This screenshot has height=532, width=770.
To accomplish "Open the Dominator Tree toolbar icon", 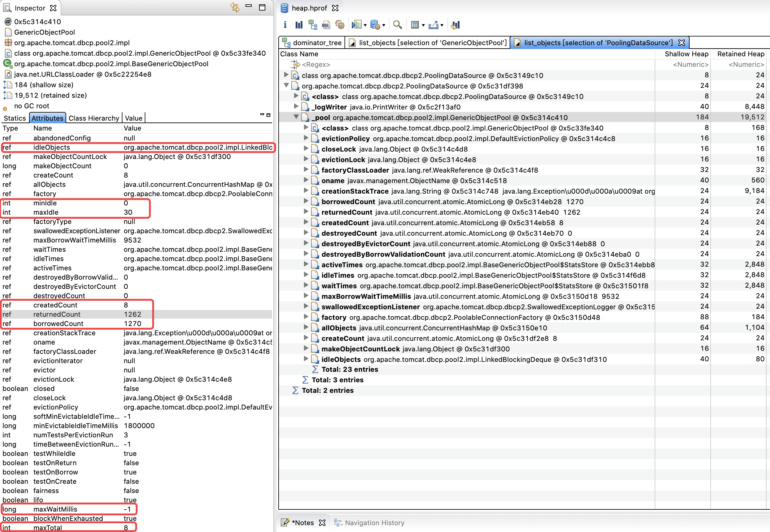I will click(313, 25).
